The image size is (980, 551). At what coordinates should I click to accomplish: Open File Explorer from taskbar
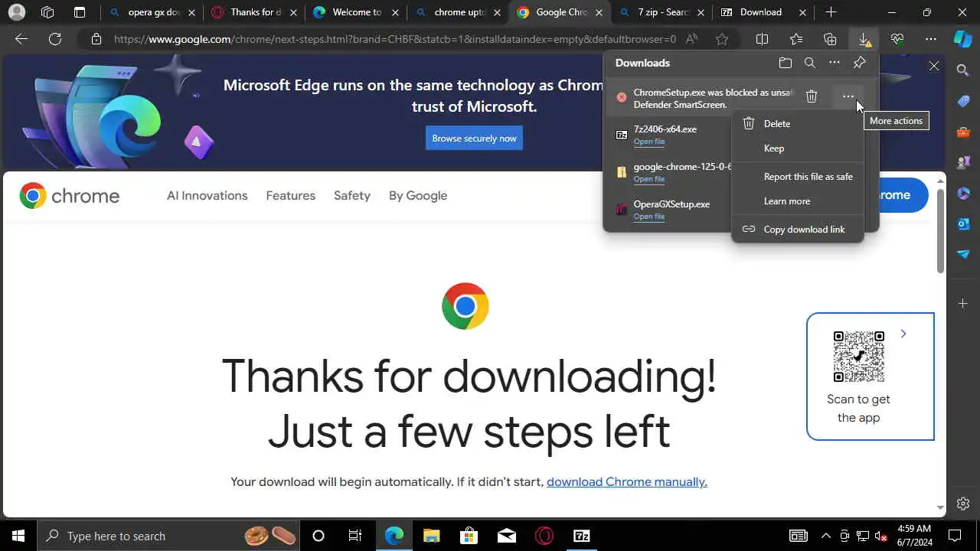coord(432,536)
